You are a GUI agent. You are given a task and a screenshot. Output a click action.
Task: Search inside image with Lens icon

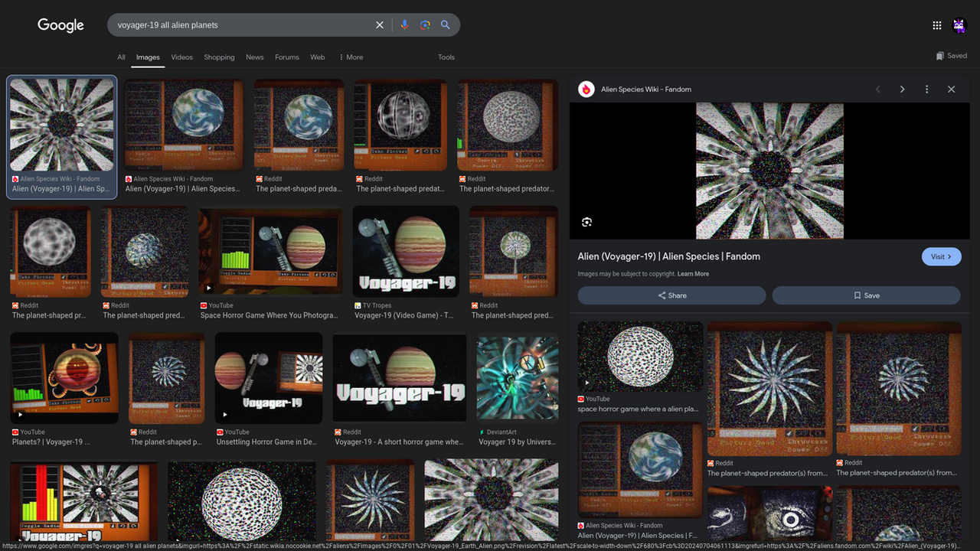[x=587, y=222]
